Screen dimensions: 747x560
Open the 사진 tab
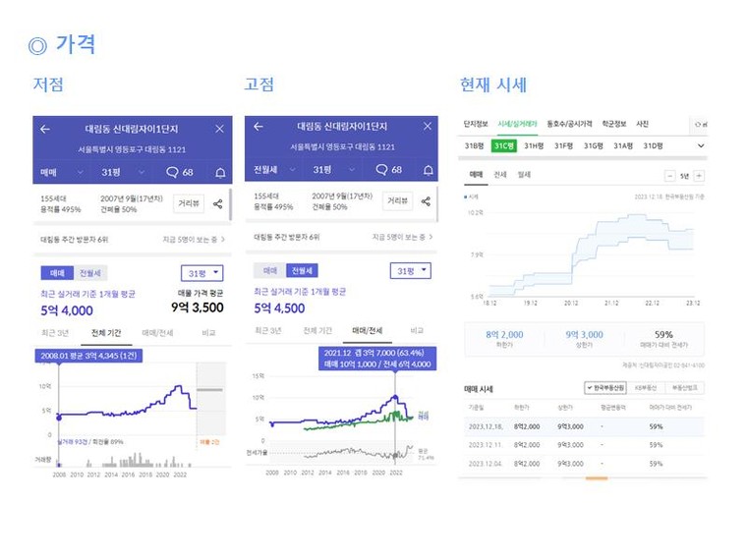coord(642,124)
